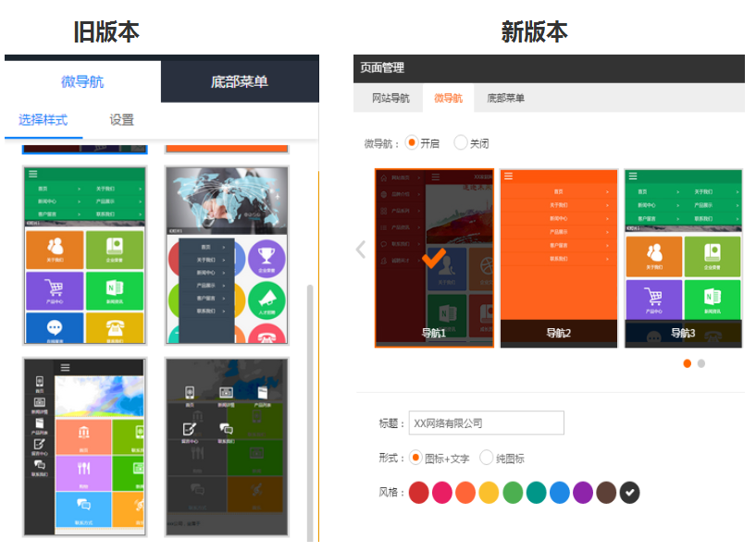Select 图标+文字 display form option
Image resolution: width=756 pixels, height=552 pixels.
415,458
